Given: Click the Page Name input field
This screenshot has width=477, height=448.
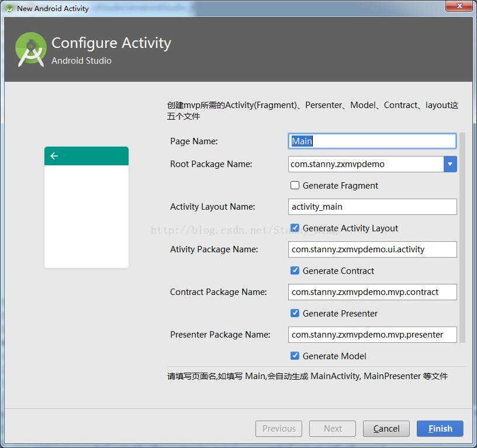Looking at the screenshot, I should point(372,141).
